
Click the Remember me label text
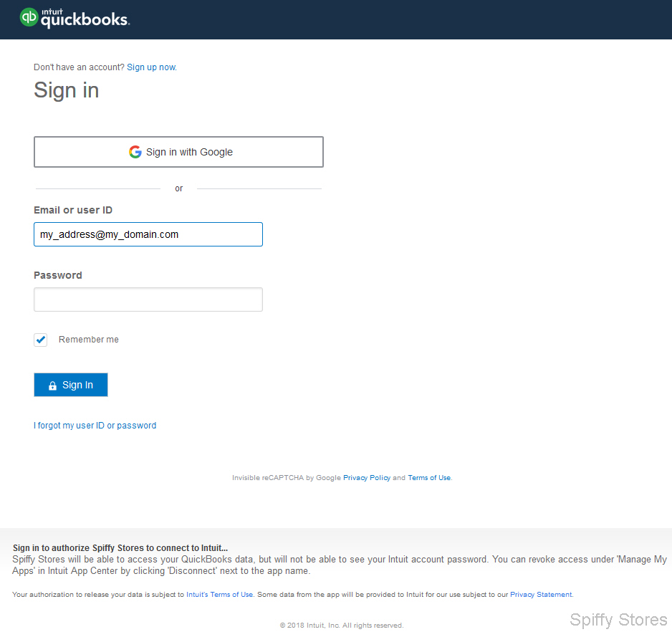tap(89, 340)
